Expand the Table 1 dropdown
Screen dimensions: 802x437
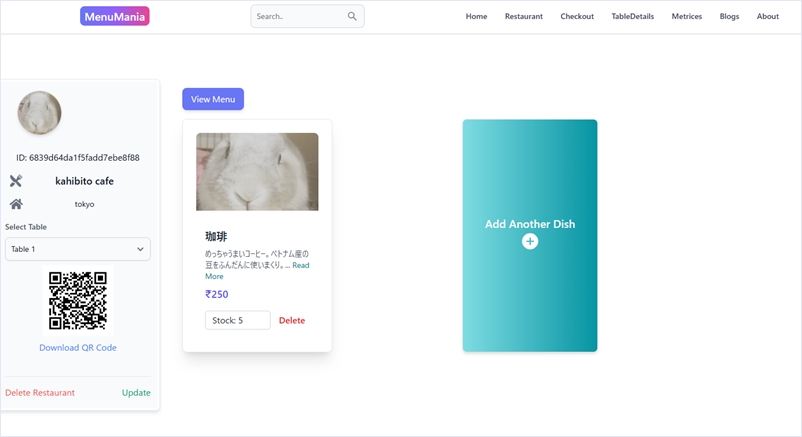coord(78,249)
